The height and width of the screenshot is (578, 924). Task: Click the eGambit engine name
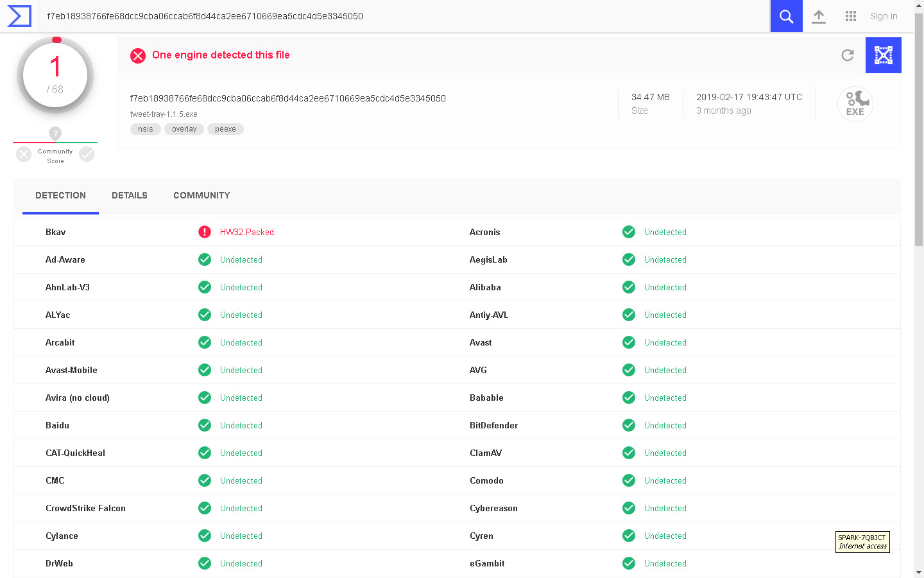pos(487,563)
